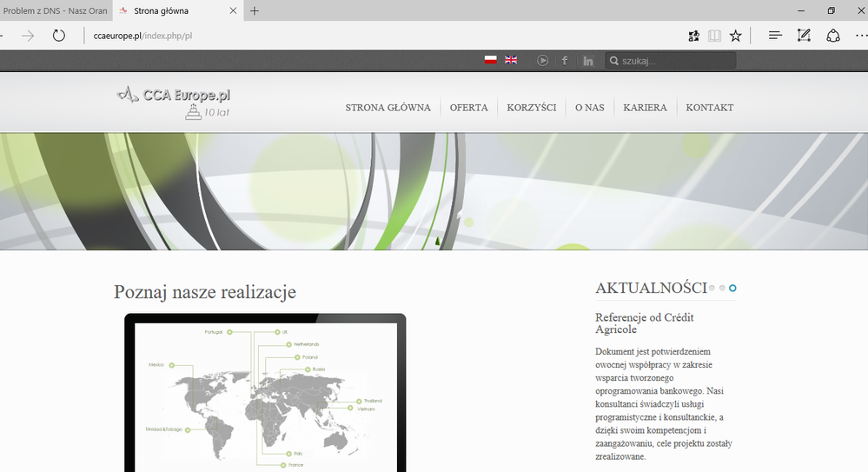Switch to the 'Problem z DNS' tab

[x=56, y=10]
